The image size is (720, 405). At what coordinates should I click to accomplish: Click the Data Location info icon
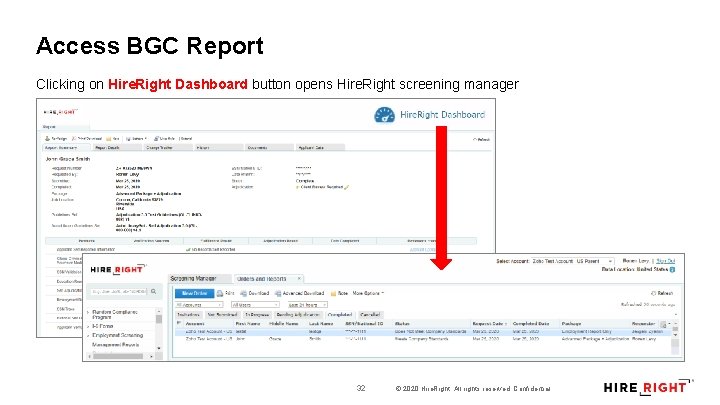click(x=672, y=270)
